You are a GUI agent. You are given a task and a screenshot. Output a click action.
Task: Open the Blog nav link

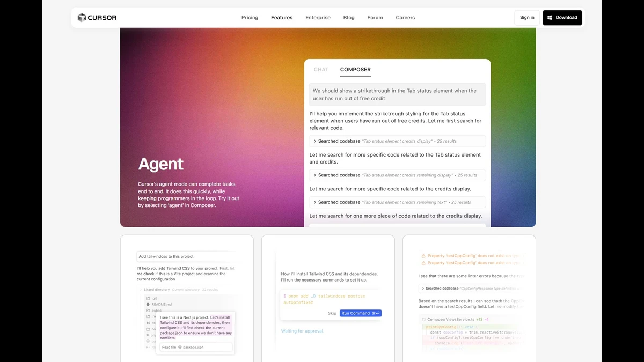tap(349, 18)
